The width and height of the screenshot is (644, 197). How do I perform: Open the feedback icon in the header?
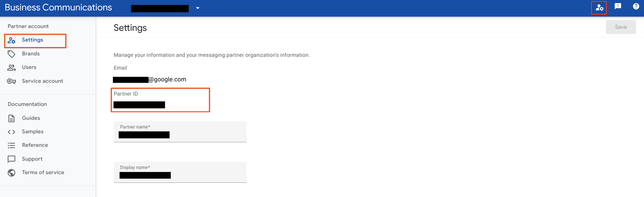[618, 6]
